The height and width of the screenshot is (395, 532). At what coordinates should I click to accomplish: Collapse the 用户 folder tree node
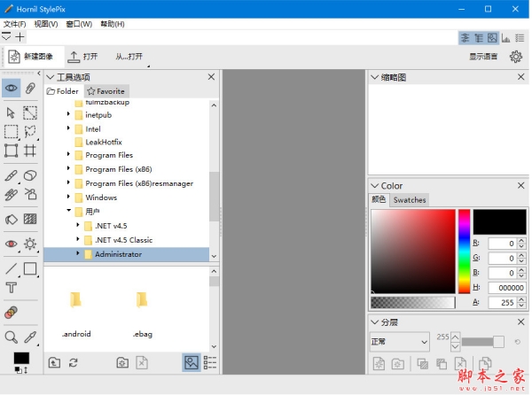click(x=68, y=212)
